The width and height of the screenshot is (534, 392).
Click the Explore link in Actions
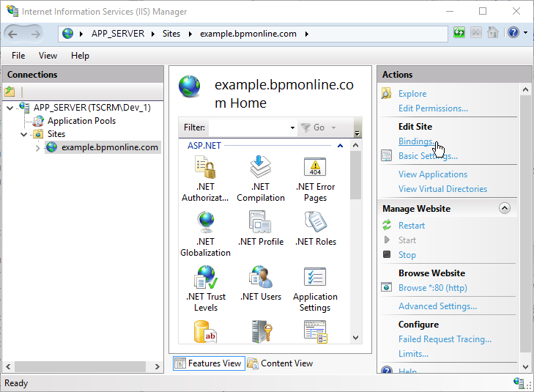point(412,94)
